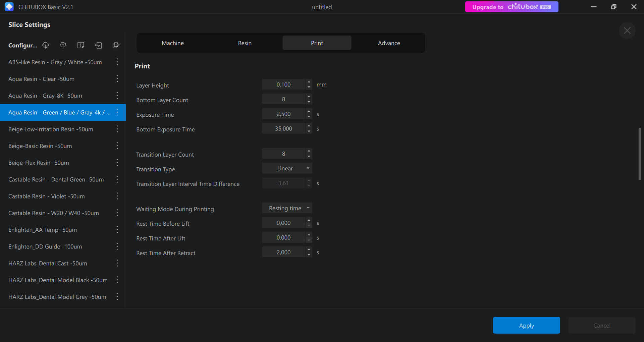The width and height of the screenshot is (644, 342).
Task: Select Castable Resin - W20 / W40 -50um profile
Action: point(63,213)
